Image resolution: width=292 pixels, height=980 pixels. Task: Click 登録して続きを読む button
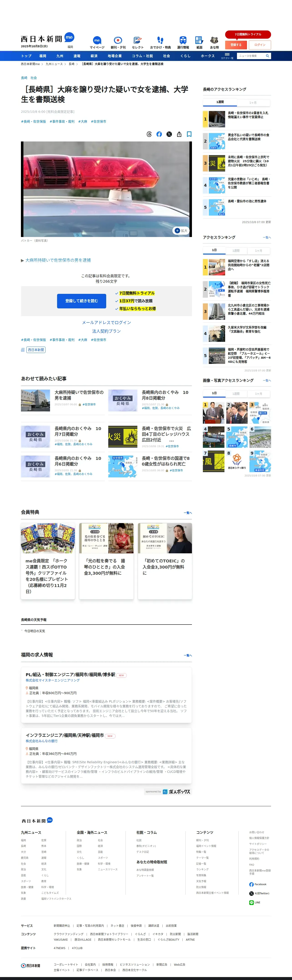coord(81,301)
